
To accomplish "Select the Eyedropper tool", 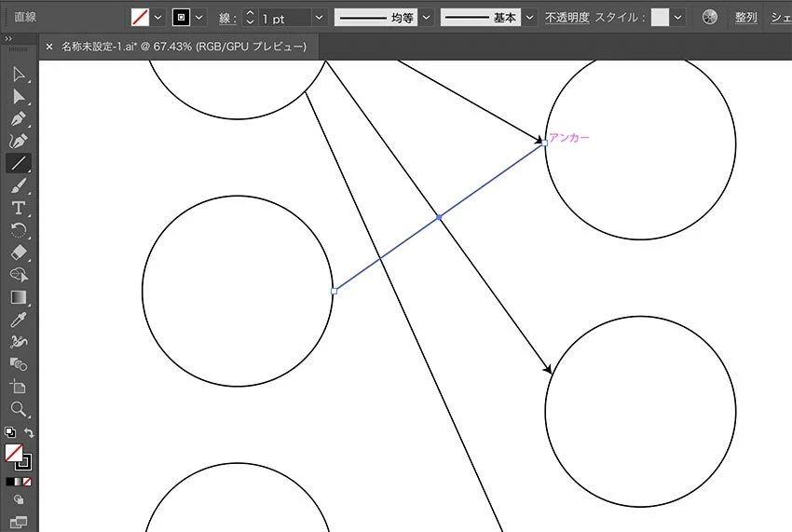I will click(19, 320).
